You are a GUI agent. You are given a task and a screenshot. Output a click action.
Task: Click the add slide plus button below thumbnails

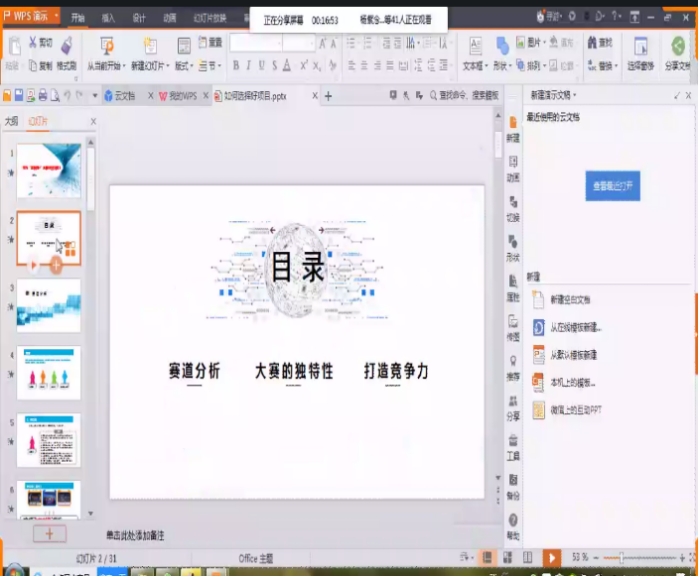tap(49, 534)
